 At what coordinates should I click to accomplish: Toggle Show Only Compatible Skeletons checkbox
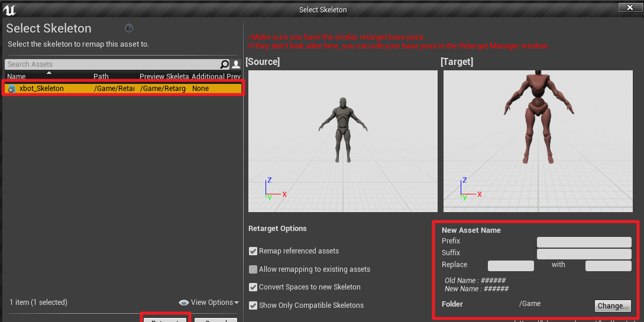[253, 305]
